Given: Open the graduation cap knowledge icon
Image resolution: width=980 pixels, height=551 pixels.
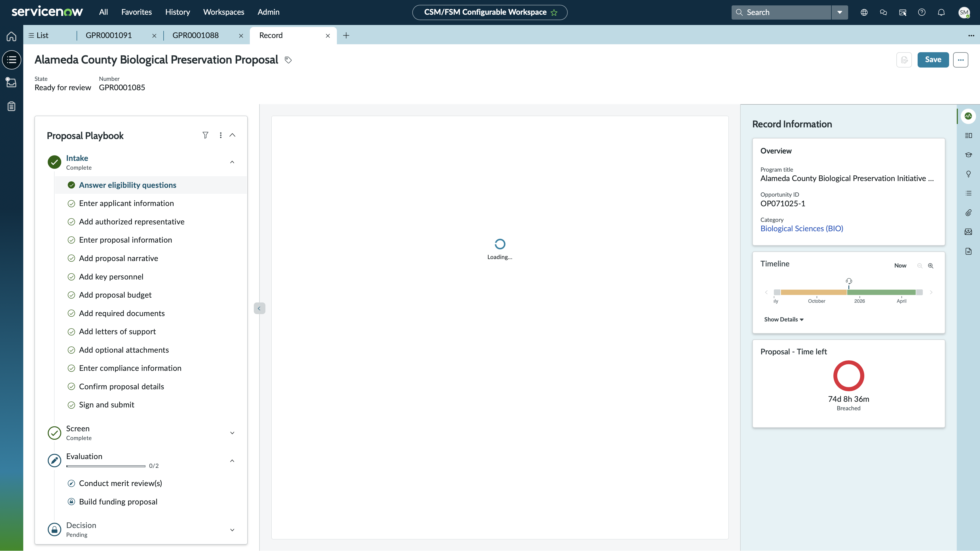Looking at the screenshot, I should tap(968, 155).
